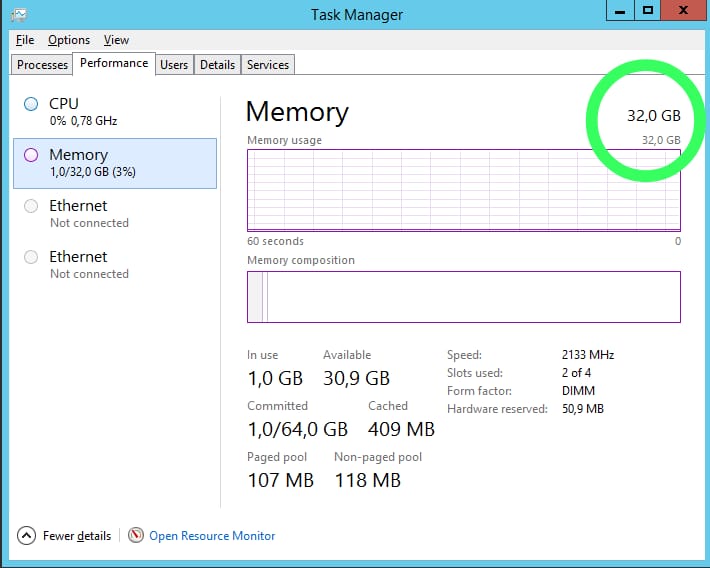Screen dimensions: 710x568
Task: Open the File menu
Action: pyautogui.click(x=25, y=40)
